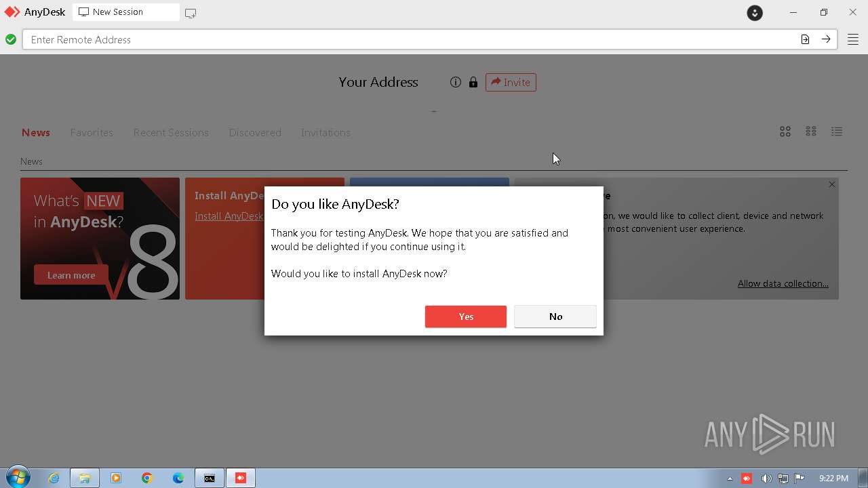Open the Invitations tab
Image resolution: width=868 pixels, height=488 pixels.
pos(325,132)
